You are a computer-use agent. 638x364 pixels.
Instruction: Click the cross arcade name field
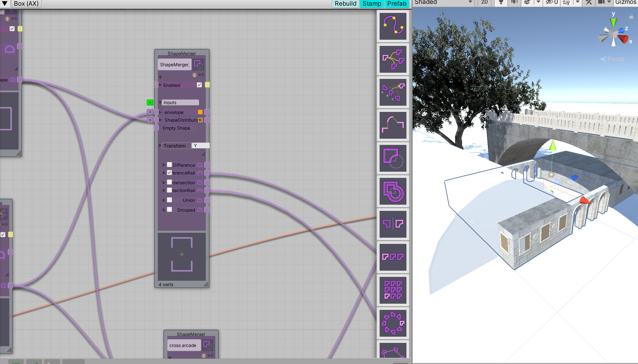(x=184, y=345)
